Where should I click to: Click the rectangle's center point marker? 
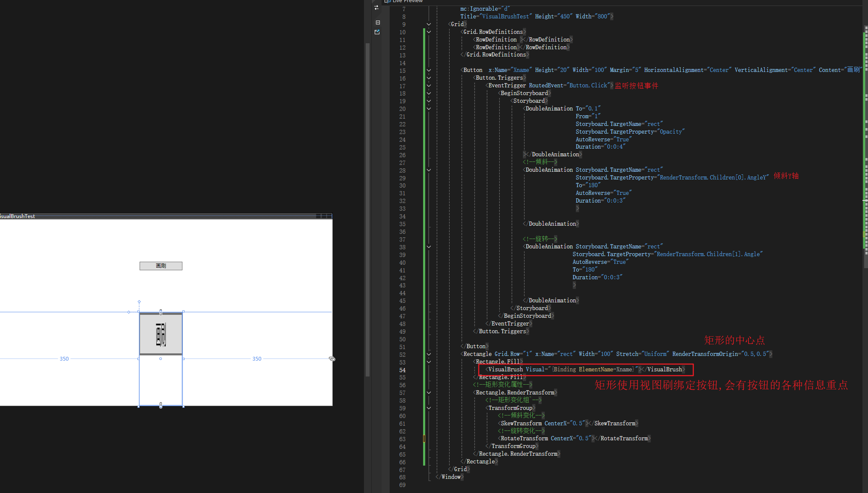coord(161,359)
